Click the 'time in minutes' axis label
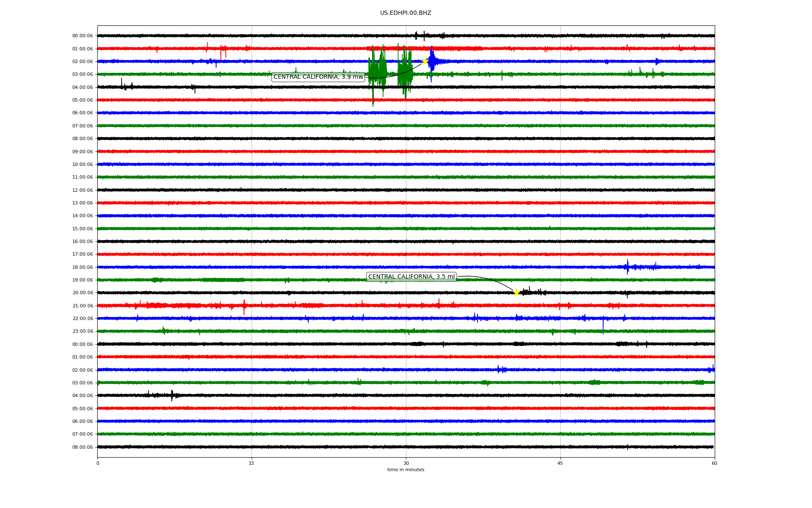The image size is (812, 508). [406, 470]
